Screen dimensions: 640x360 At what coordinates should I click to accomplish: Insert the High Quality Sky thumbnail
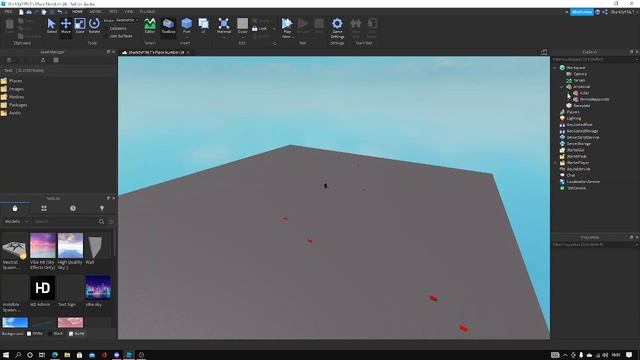pos(70,245)
